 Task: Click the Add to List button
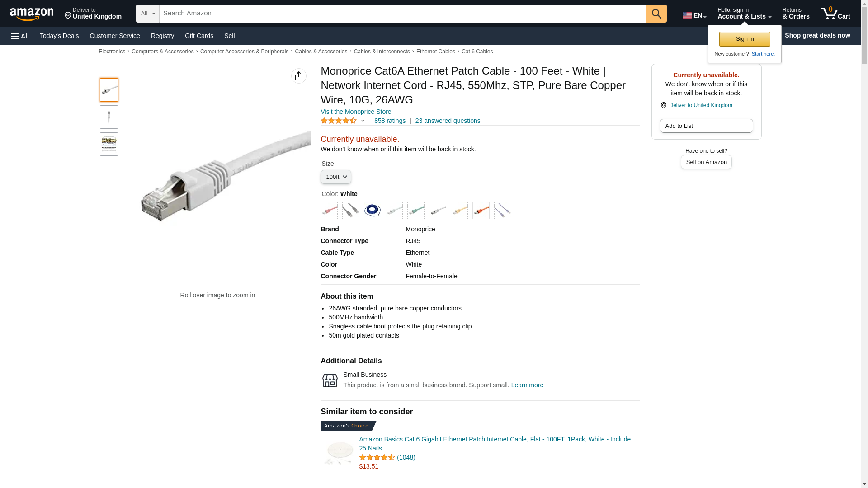(706, 126)
